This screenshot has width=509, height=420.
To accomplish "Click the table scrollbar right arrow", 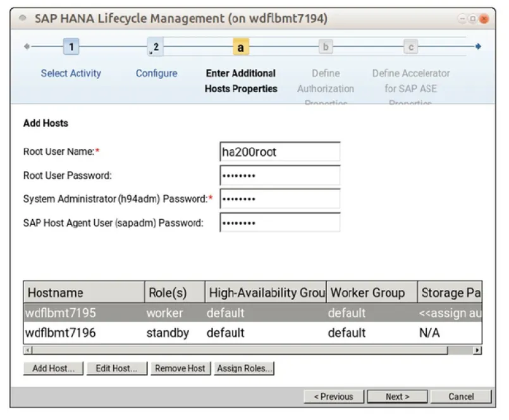I will [477, 351].
